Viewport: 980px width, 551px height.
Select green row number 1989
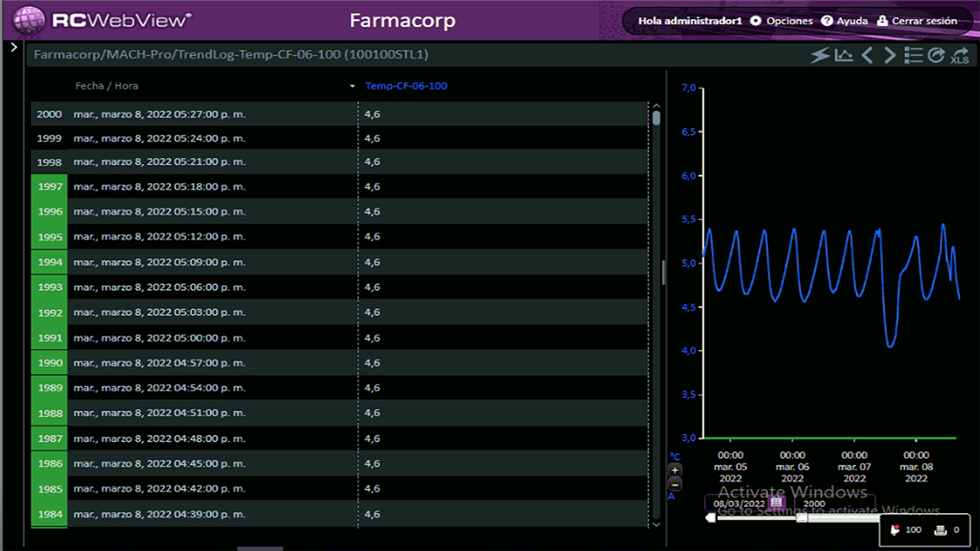click(x=50, y=388)
